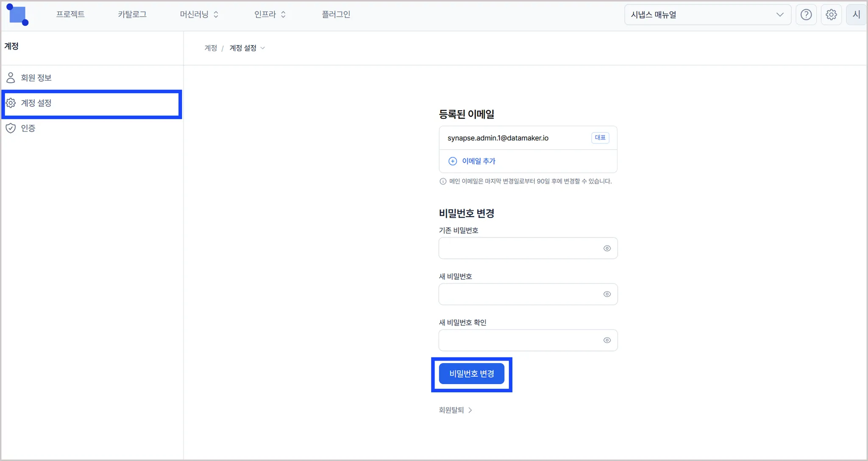The image size is (868, 461).
Task: Click the shield icon for 인증
Action: (11, 128)
